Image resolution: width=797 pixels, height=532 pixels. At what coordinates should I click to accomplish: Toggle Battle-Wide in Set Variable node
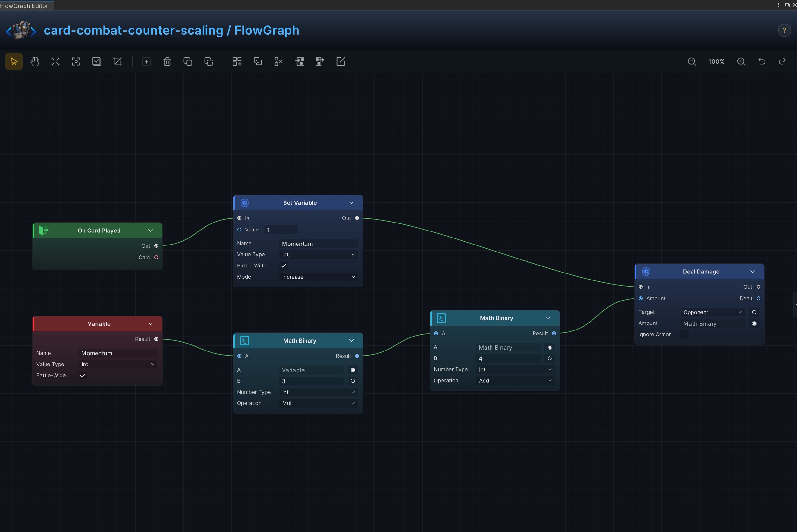click(x=284, y=266)
